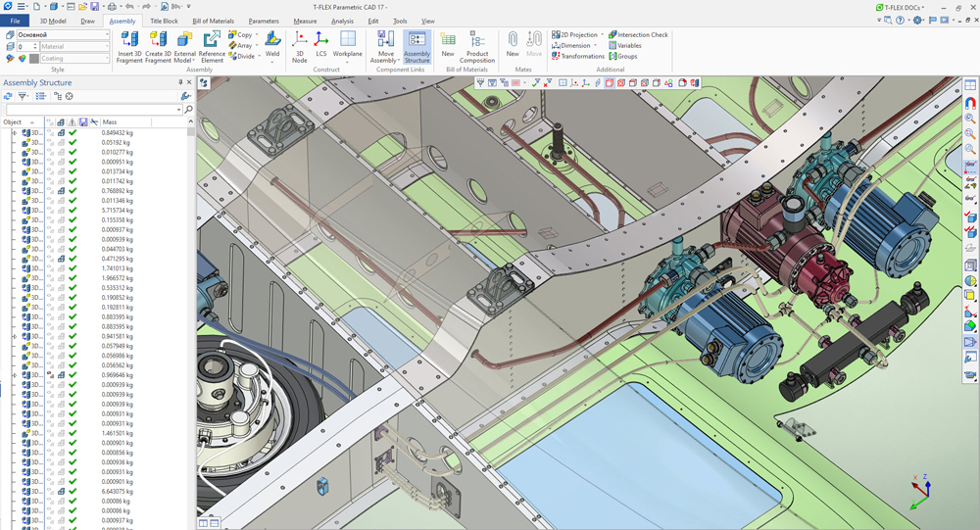
Task: Toggle the BOM inclusion icon in the 0.471295 kg row
Action: click(x=61, y=259)
